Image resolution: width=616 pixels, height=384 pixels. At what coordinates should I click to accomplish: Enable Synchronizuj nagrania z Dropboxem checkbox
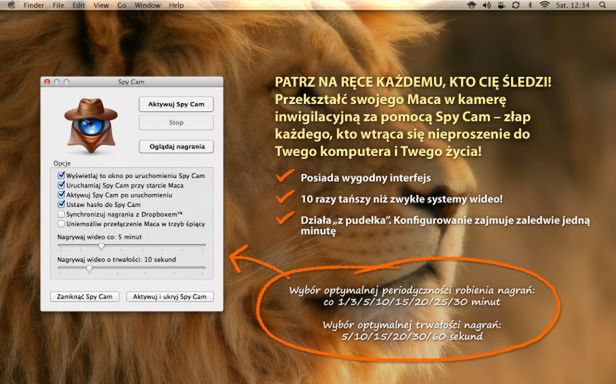click(61, 214)
